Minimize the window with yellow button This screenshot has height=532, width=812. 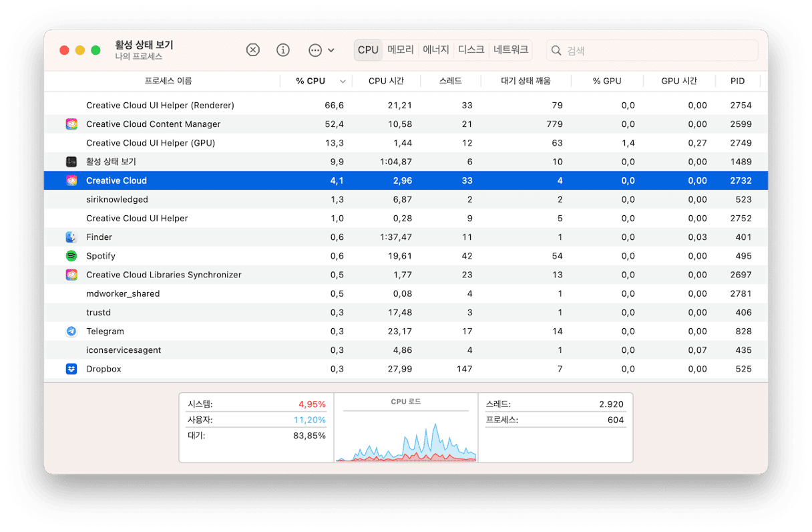[80, 50]
